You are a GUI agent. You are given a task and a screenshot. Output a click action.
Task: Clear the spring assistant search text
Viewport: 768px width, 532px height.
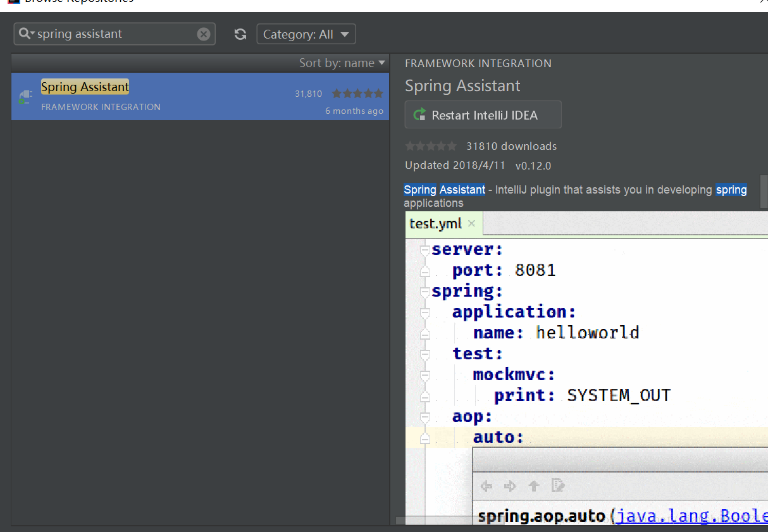(204, 34)
